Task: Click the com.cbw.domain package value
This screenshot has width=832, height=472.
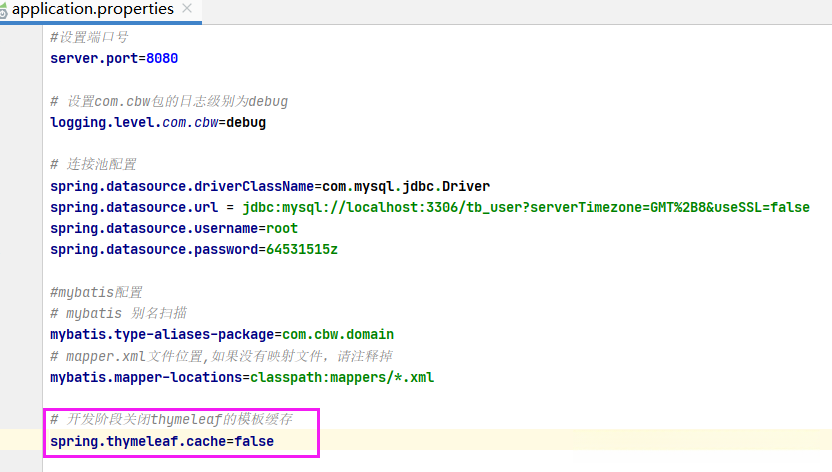Action: point(338,334)
